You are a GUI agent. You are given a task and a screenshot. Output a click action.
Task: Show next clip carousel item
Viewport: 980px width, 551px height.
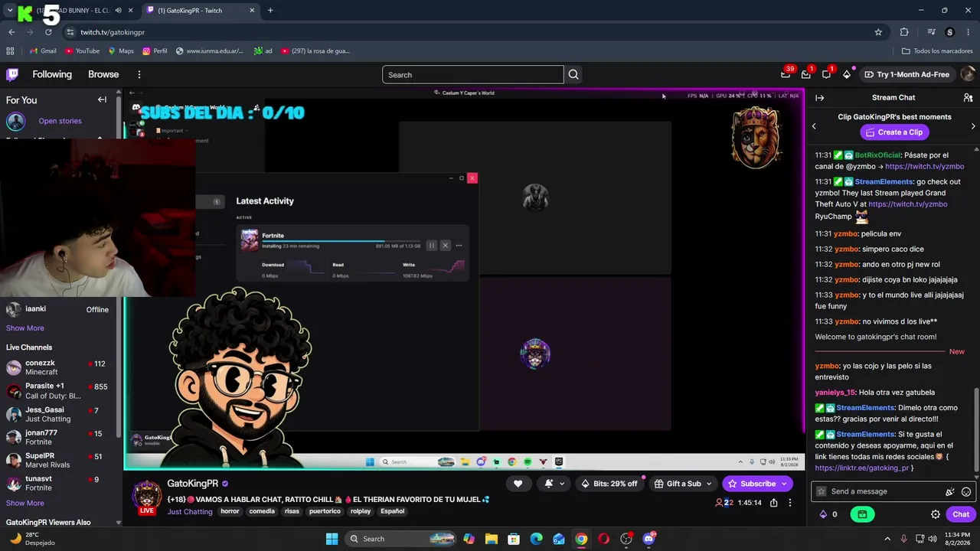973,126
